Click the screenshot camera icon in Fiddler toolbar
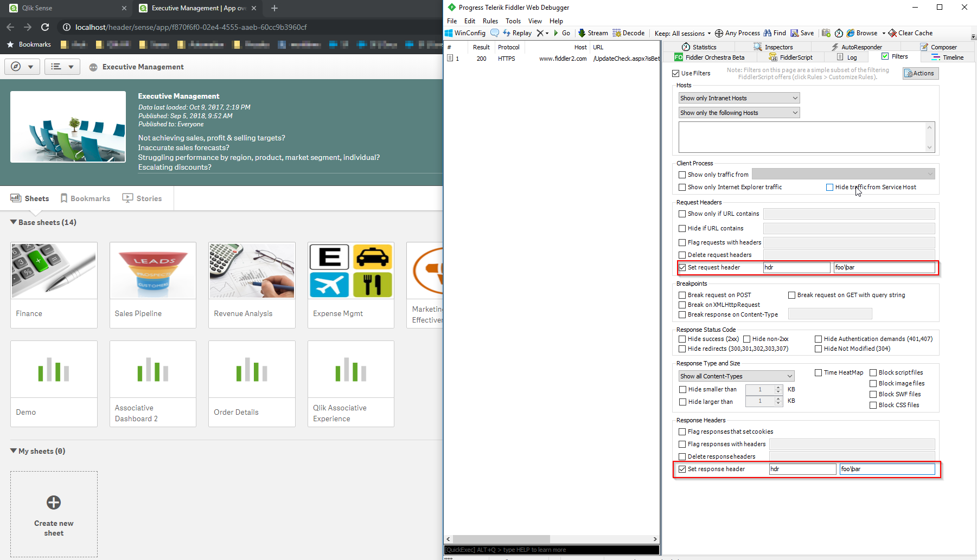 (826, 33)
